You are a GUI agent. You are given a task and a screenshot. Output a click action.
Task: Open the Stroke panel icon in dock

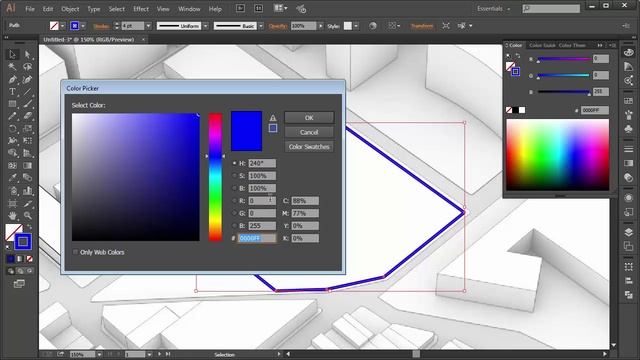pos(629,149)
